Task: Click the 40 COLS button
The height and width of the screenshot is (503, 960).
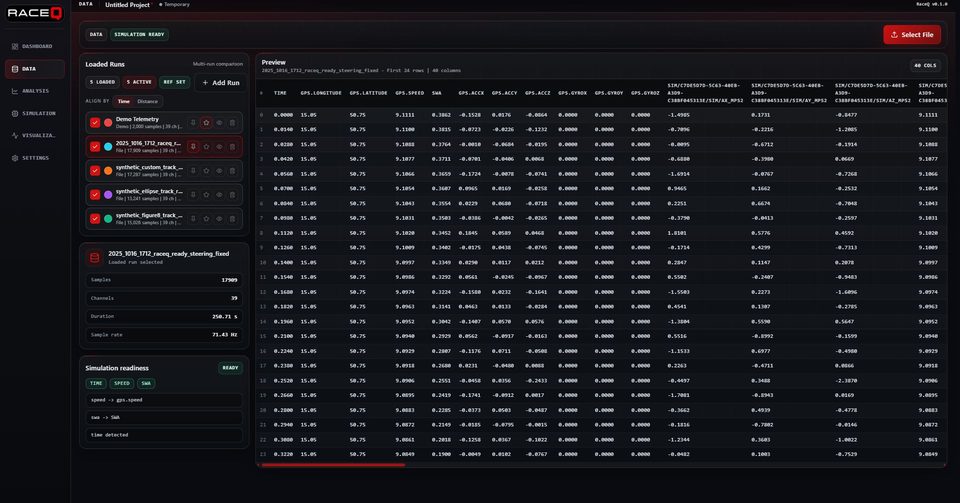Action: click(x=925, y=65)
